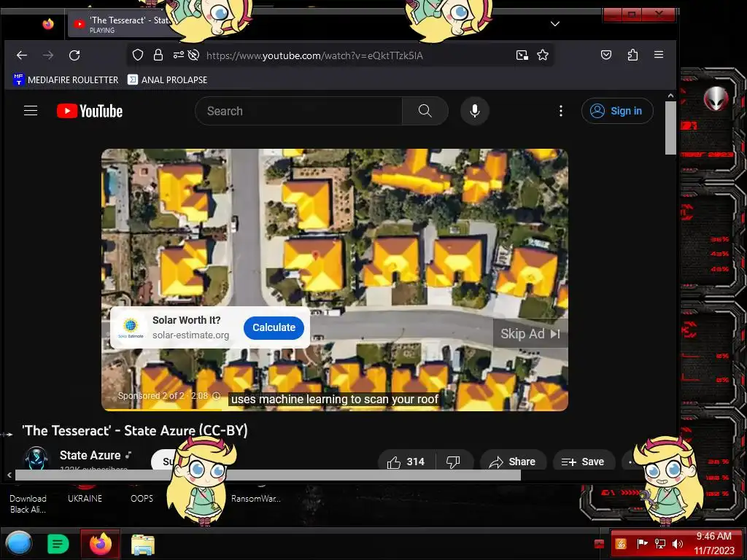Open the Action Center flag tray icon

[x=642, y=544]
